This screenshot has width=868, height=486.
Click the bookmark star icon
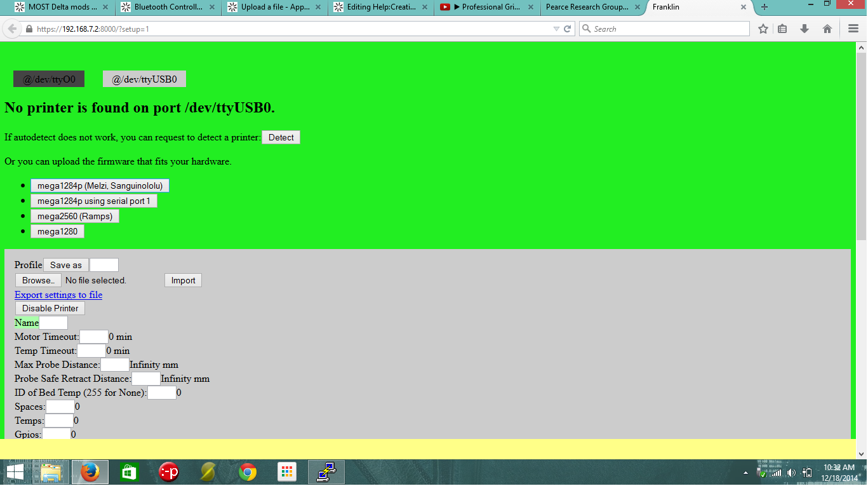763,29
